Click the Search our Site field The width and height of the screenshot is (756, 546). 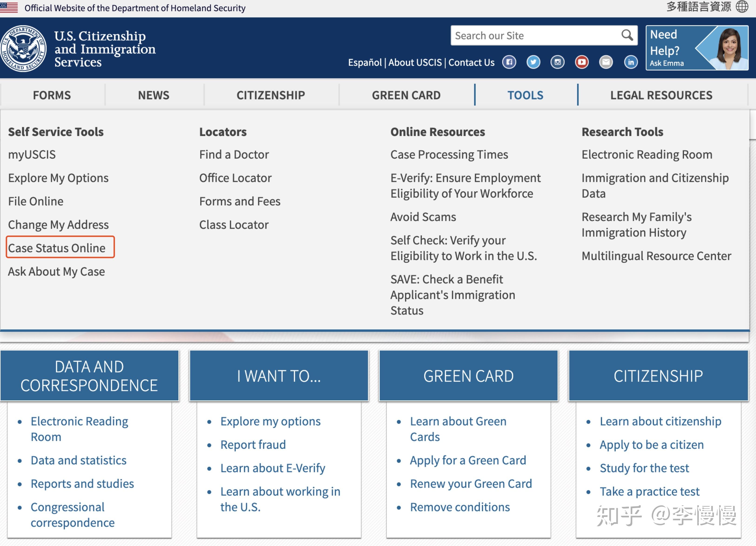(533, 35)
